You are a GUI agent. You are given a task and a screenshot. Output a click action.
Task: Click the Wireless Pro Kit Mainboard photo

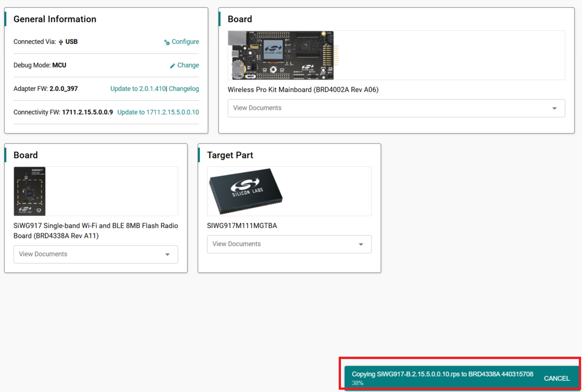(x=283, y=55)
